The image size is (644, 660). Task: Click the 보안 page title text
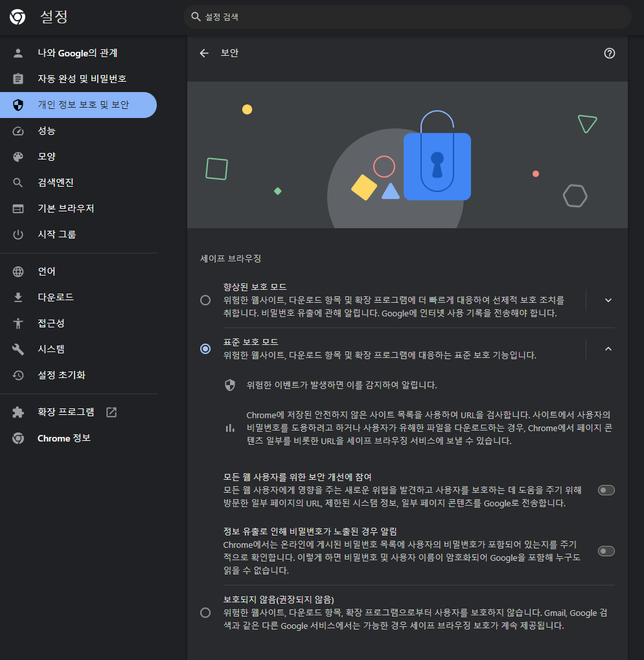click(229, 53)
